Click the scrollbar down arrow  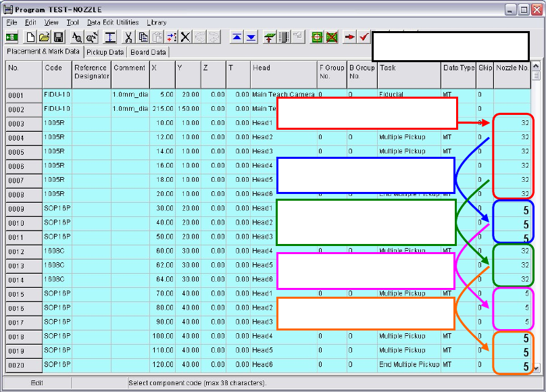tap(537, 368)
